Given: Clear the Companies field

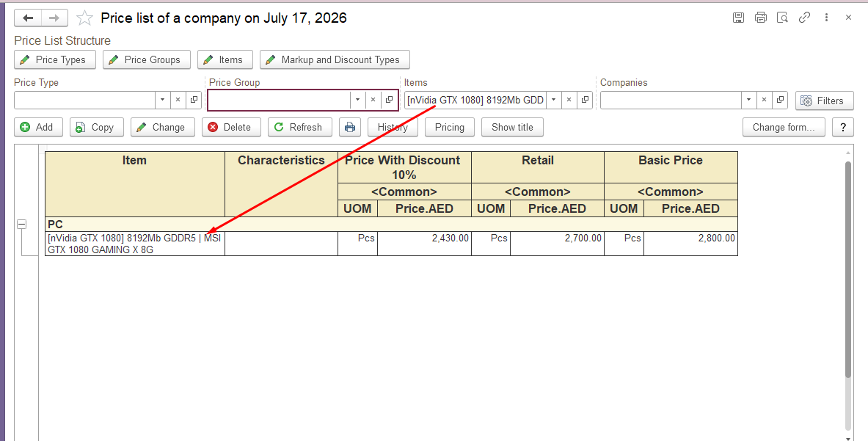Looking at the screenshot, I should tap(764, 100).
